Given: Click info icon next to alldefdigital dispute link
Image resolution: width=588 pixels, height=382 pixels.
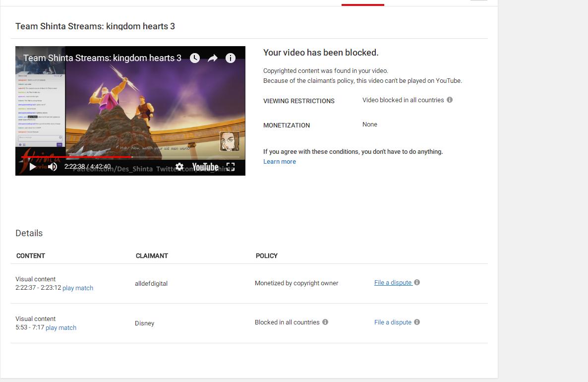Looking at the screenshot, I should [417, 282].
